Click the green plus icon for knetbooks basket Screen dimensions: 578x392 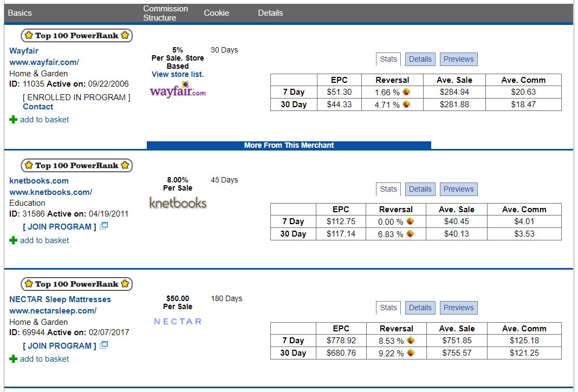(x=13, y=240)
